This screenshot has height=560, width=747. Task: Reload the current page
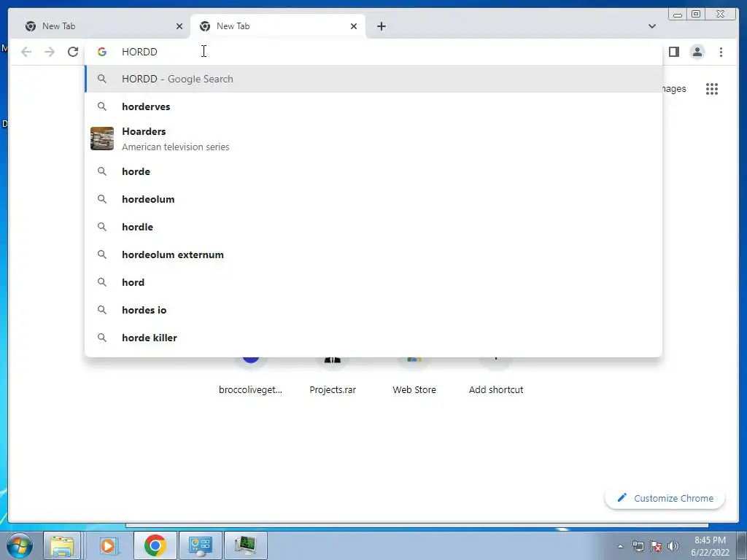tap(73, 52)
